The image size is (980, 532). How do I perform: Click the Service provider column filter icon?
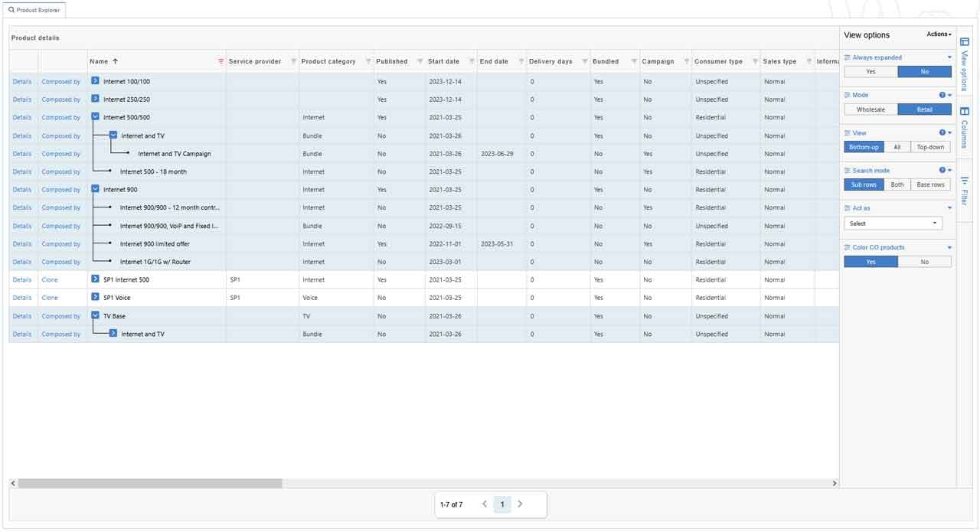293,61
